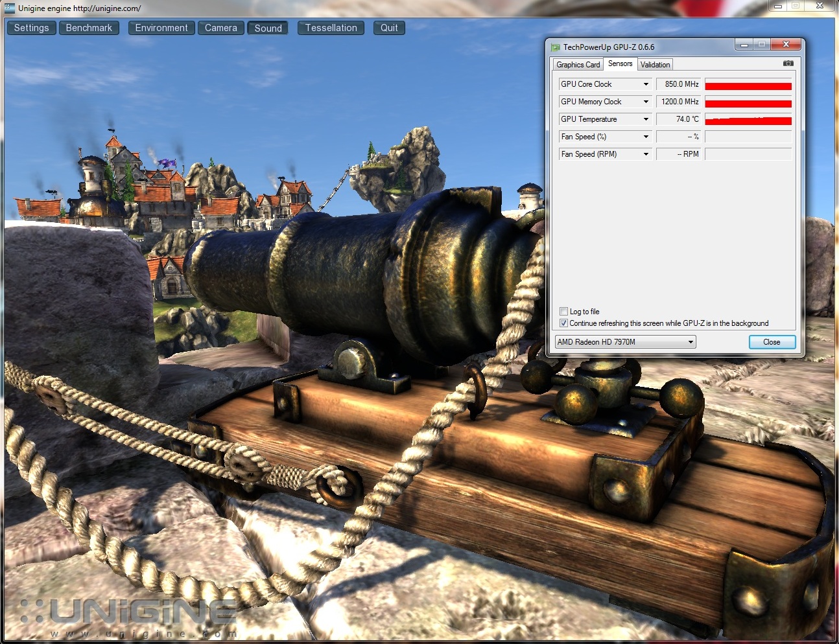Open the Tessellation menu
The height and width of the screenshot is (644, 839).
pos(331,28)
